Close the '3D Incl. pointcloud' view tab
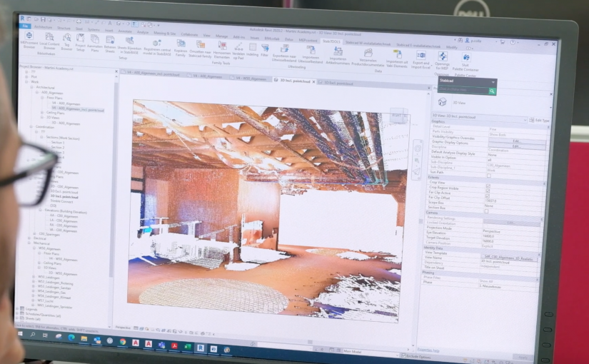This screenshot has height=364, width=589. point(313,81)
